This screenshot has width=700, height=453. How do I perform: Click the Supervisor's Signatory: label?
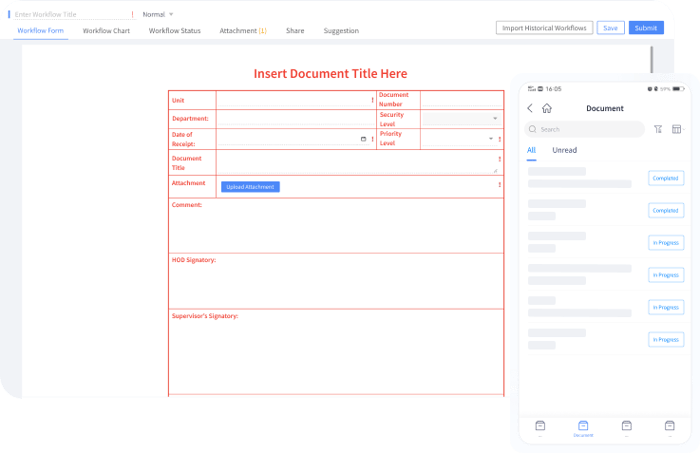pyautogui.click(x=205, y=316)
